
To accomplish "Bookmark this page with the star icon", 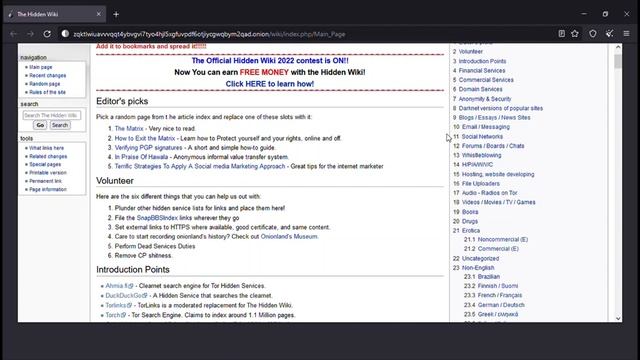I will (x=575, y=34).
